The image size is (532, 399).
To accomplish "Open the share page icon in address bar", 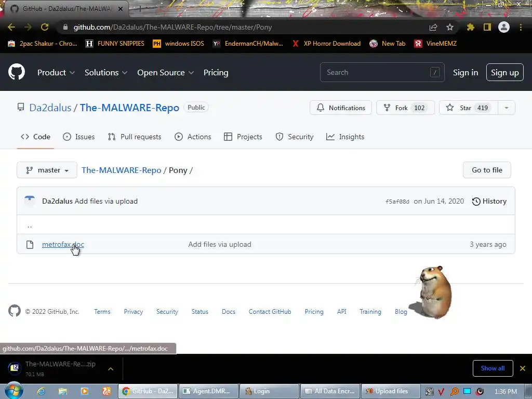I will click(433, 27).
